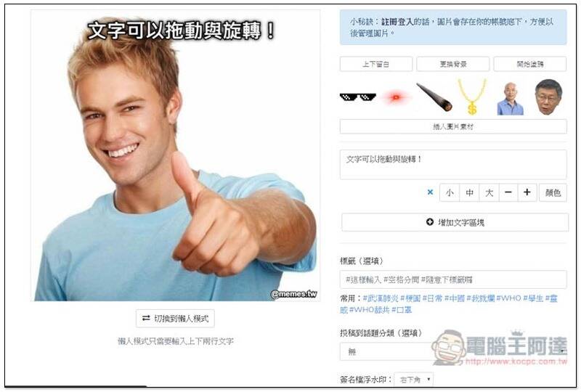The height and width of the screenshot is (392, 581).
Task: Open the 簽名檔浮水印 position dropdown
Action: tap(413, 380)
